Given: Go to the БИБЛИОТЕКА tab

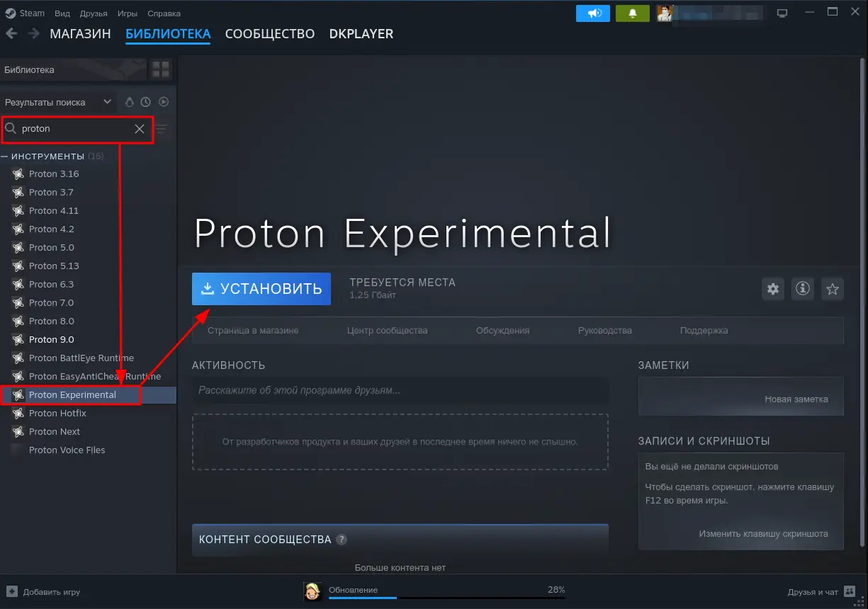Looking at the screenshot, I should (168, 34).
